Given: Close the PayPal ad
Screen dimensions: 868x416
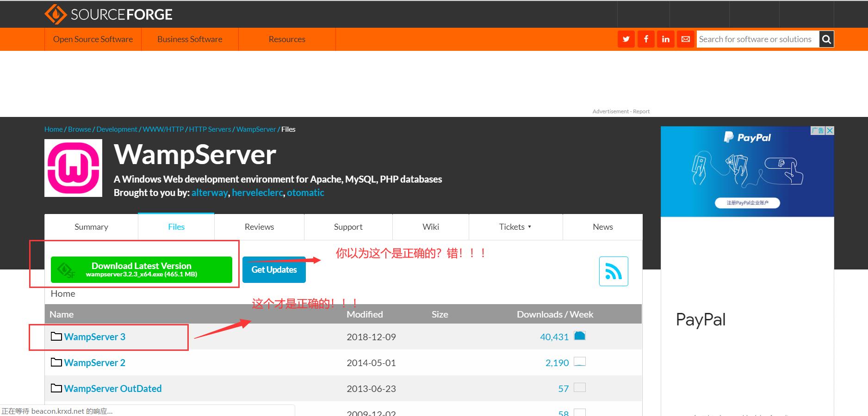Looking at the screenshot, I should 830,131.
